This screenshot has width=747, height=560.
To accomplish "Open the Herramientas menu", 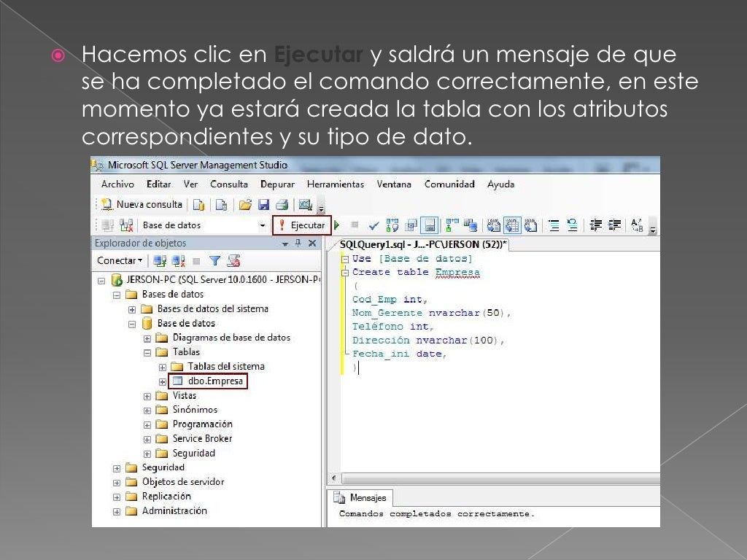I will (336, 184).
